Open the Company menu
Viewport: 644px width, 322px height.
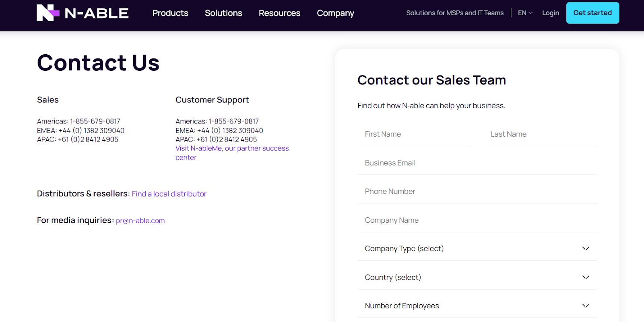[x=335, y=13]
